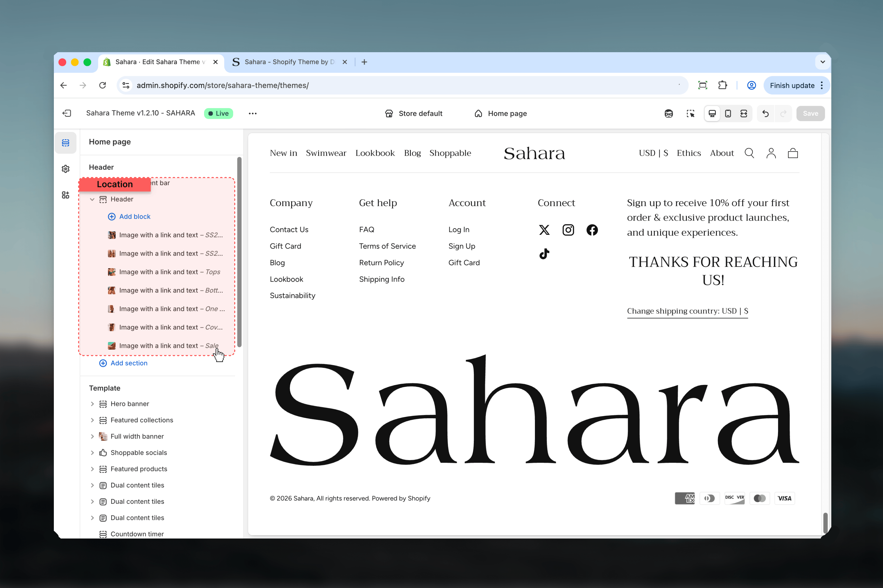Open the Home page template selector
The image size is (883, 588).
point(501,113)
